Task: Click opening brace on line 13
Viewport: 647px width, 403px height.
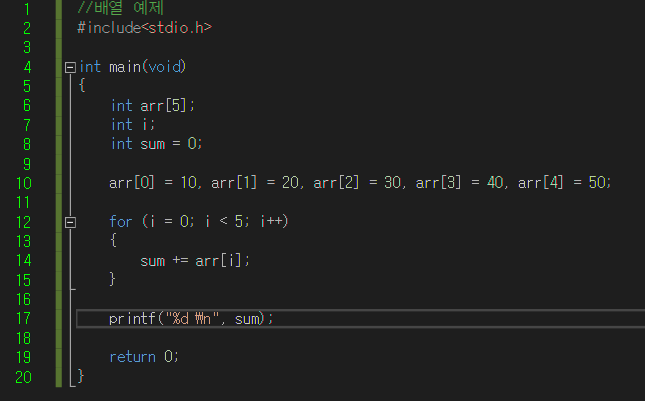Action: coord(113,240)
